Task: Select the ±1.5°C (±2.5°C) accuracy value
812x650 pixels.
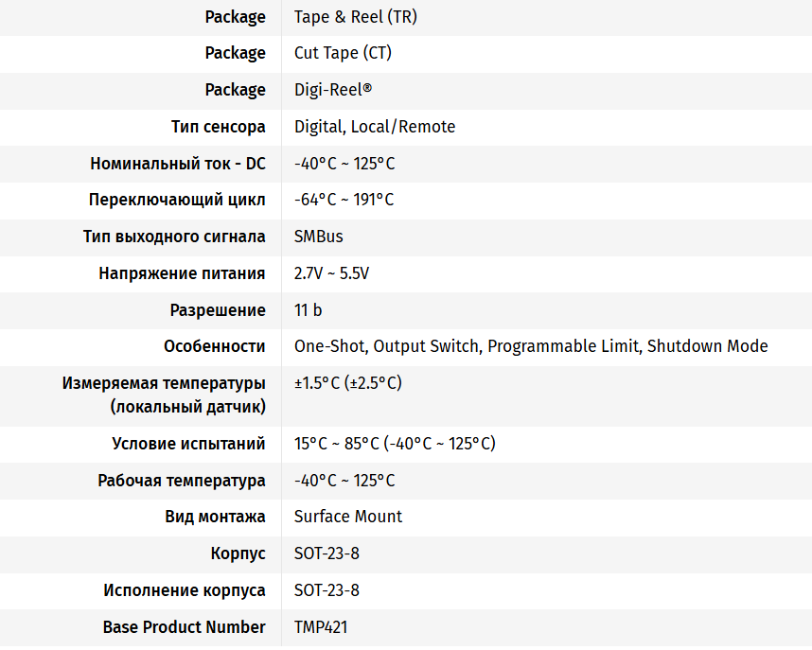Action: (348, 383)
